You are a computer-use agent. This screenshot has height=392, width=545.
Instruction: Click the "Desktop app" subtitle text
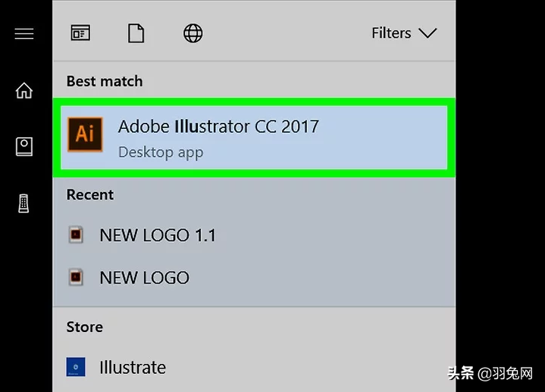coord(161,152)
